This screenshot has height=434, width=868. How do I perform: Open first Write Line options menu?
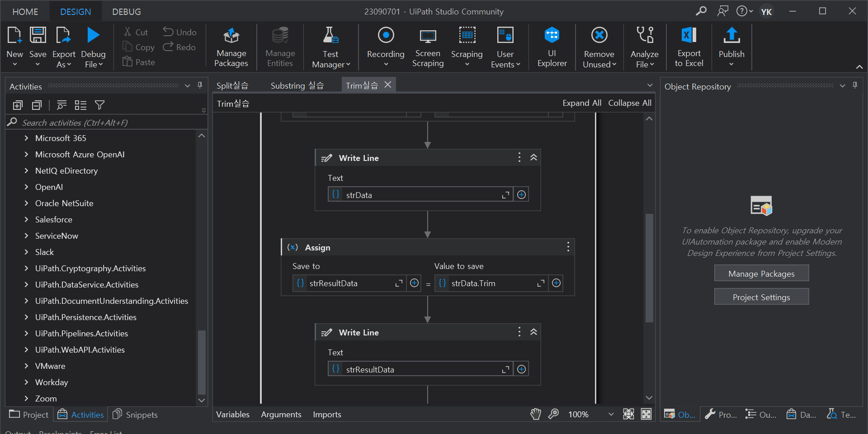tap(519, 157)
